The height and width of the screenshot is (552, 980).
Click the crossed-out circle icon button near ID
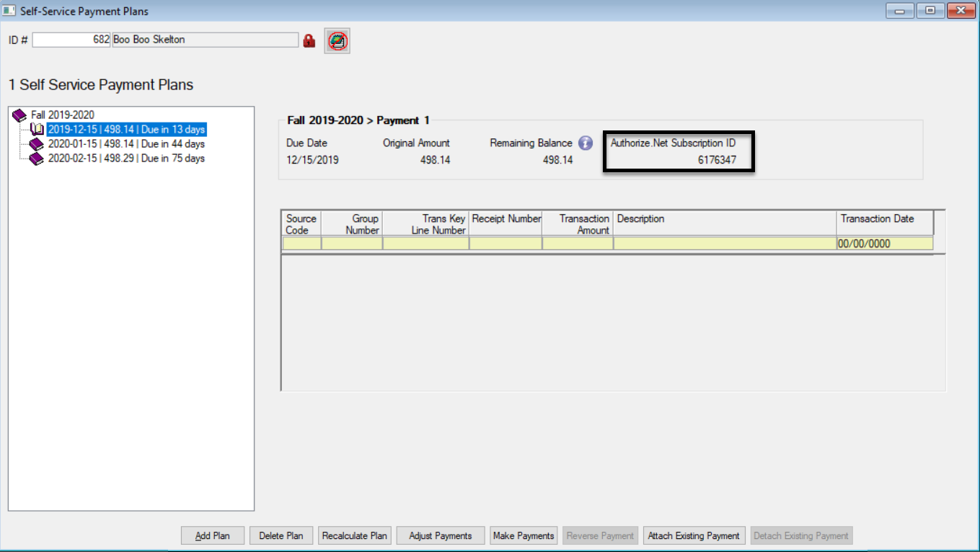(337, 41)
